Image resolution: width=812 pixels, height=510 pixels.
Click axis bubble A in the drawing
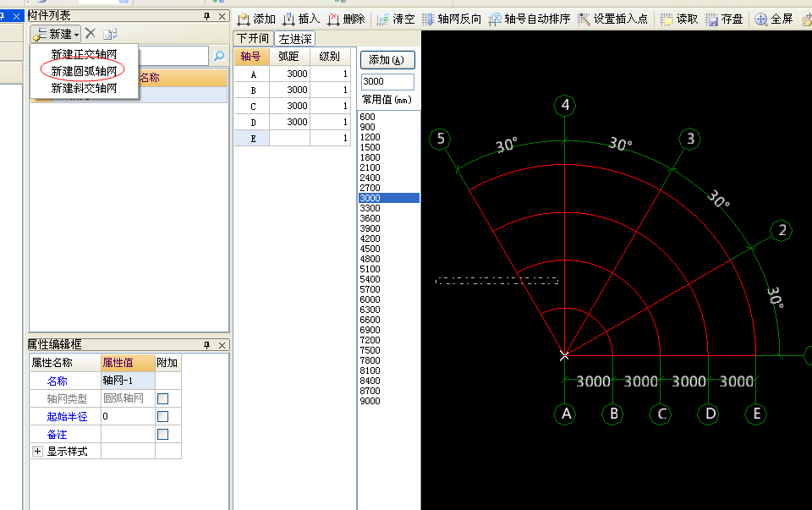[565, 414]
